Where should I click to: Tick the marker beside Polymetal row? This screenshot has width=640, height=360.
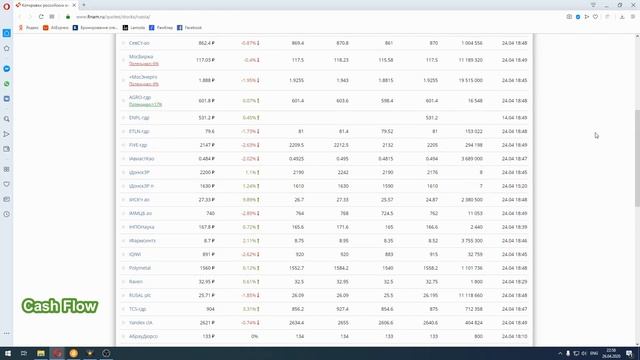point(123,268)
